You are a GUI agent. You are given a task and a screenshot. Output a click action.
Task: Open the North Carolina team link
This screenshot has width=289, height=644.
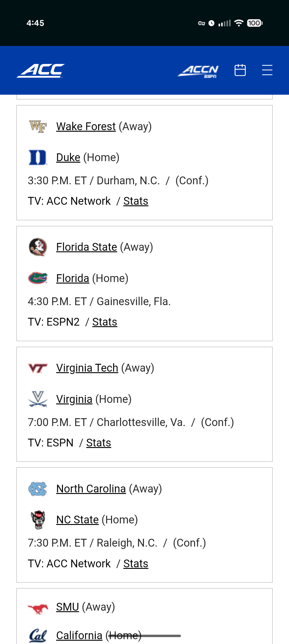pos(91,489)
